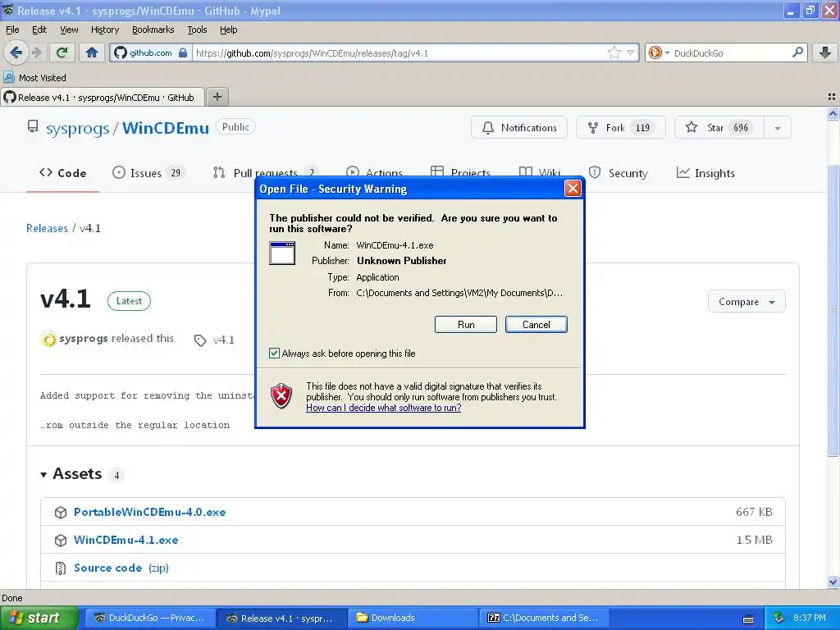The image size is (840, 630).
Task: Click the page vertical scrollbar up arrow
Action: coord(833,113)
